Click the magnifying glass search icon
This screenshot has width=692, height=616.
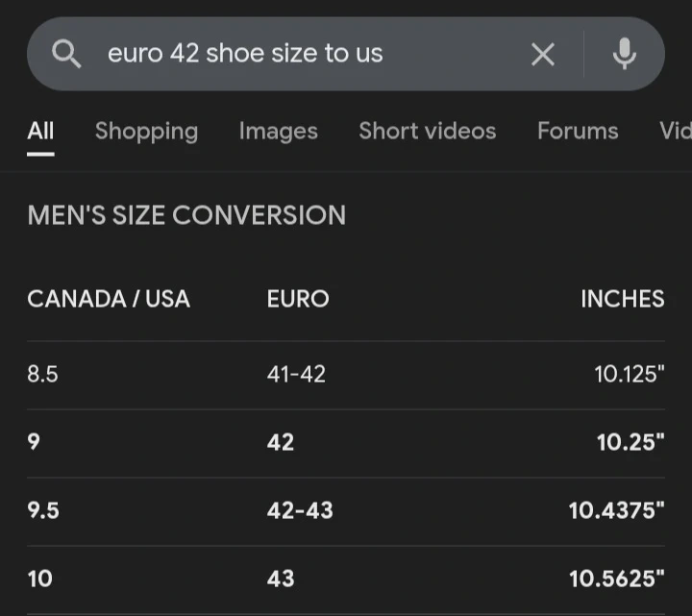pyautogui.click(x=66, y=54)
